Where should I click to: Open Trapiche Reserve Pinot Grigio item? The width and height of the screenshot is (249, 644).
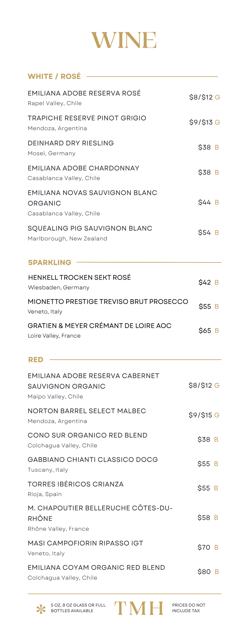point(87,118)
